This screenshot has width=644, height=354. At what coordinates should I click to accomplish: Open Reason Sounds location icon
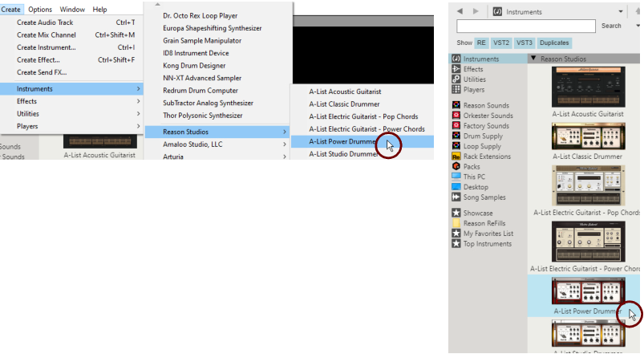pyautogui.click(x=456, y=105)
